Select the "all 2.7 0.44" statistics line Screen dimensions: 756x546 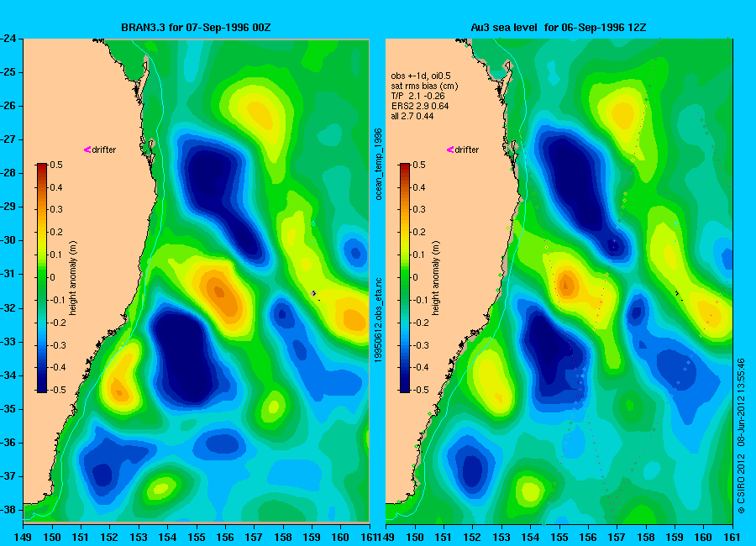click(412, 116)
